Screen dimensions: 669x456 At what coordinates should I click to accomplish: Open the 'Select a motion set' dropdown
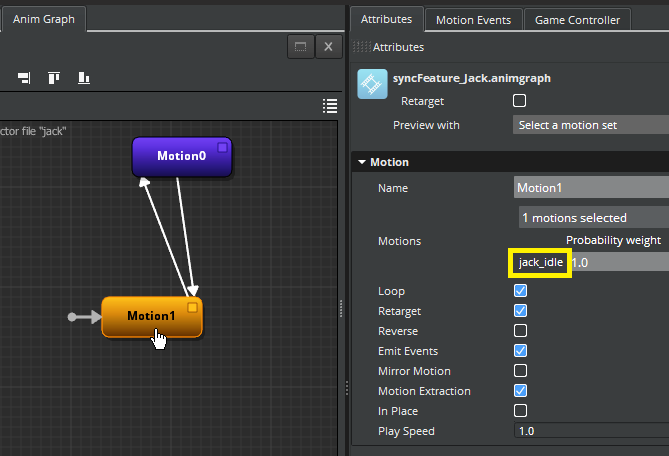[x=590, y=125]
